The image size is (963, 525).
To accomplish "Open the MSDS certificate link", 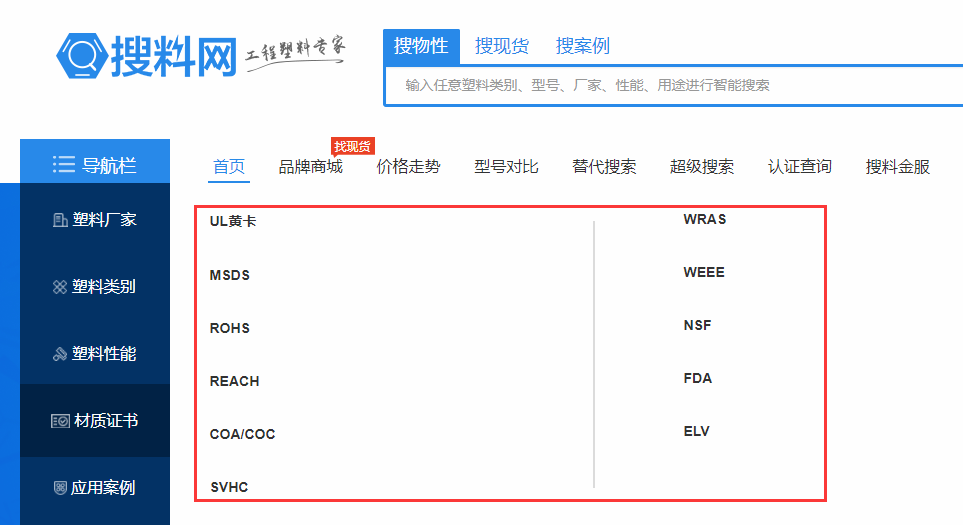I will tap(230, 275).
